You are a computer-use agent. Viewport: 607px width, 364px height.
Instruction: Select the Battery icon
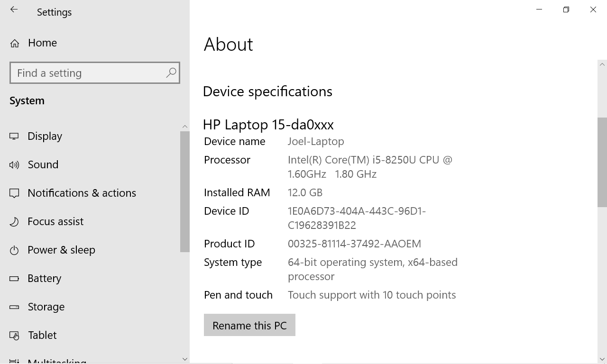[x=14, y=279]
